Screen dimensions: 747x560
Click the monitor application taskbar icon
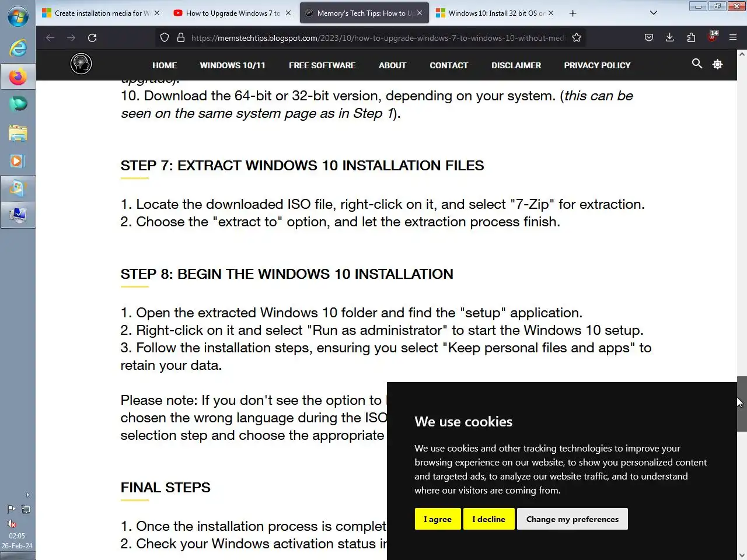coord(18,215)
